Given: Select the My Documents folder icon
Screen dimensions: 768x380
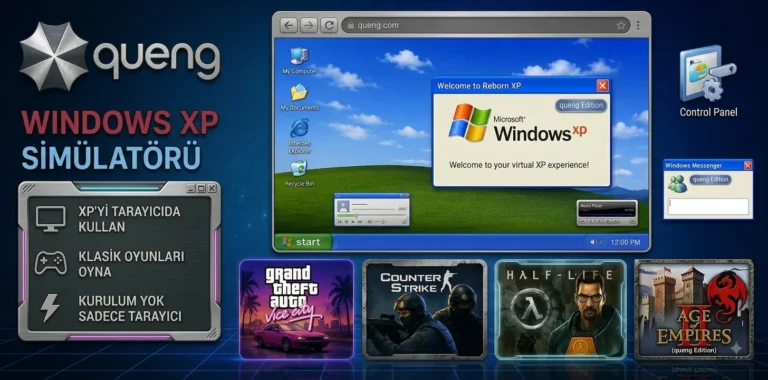Looking at the screenshot, I should click(299, 98).
